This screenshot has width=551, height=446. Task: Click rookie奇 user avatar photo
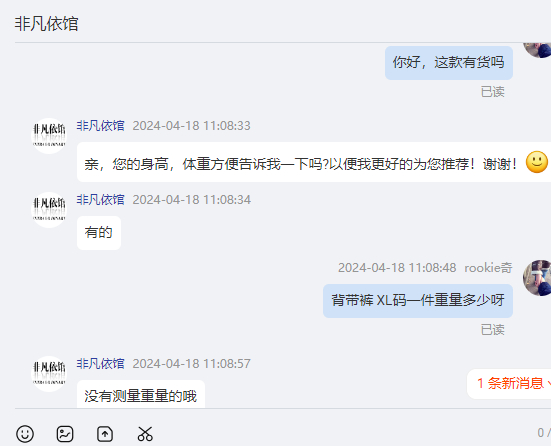(537, 278)
